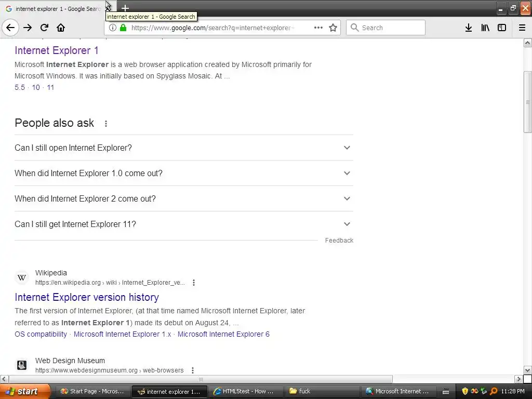The height and width of the screenshot is (399, 532).
Task: Go back with the browser back arrow
Action: [10, 28]
